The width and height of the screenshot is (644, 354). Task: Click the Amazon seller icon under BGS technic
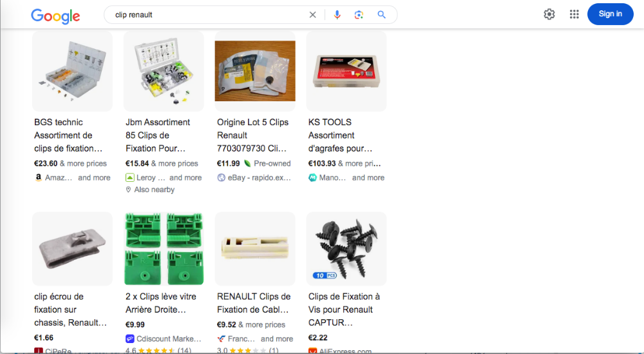pos(38,177)
